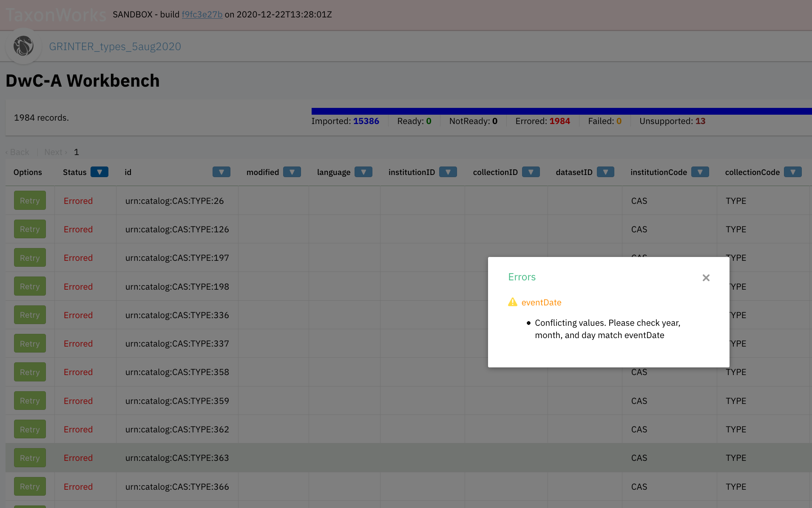The height and width of the screenshot is (508, 812).
Task: Retry the CAS:TYPE:358 record
Action: (x=30, y=372)
